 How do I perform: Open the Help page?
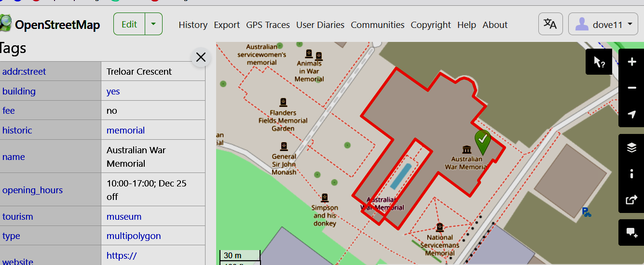[x=466, y=25]
